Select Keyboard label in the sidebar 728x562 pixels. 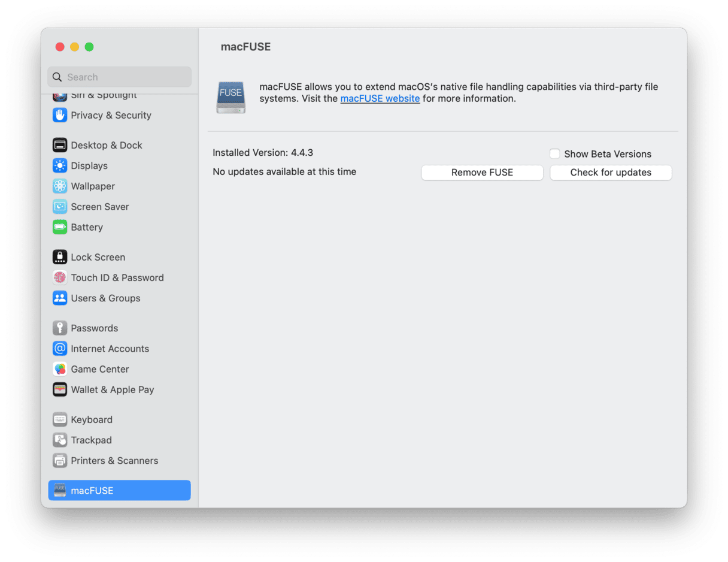92,419
